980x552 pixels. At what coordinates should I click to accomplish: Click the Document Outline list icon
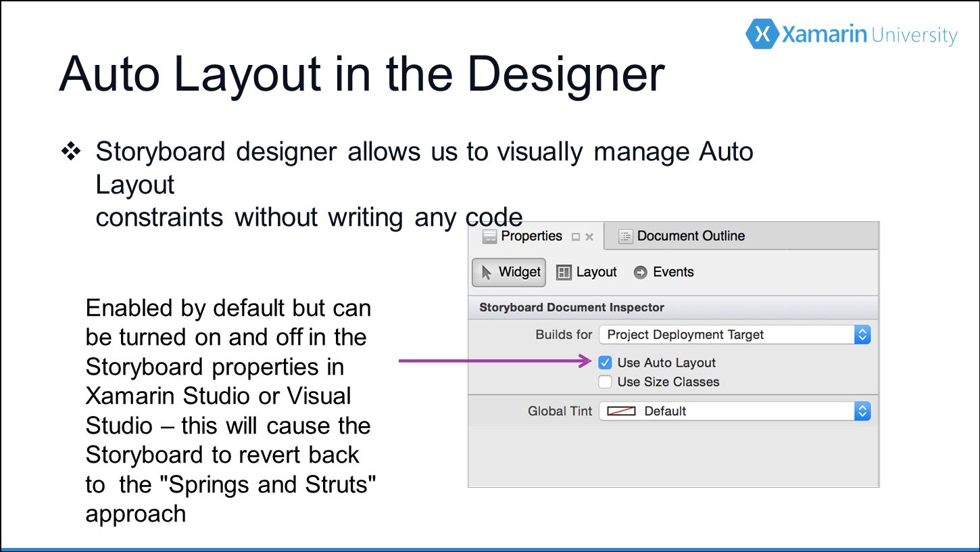click(x=626, y=236)
